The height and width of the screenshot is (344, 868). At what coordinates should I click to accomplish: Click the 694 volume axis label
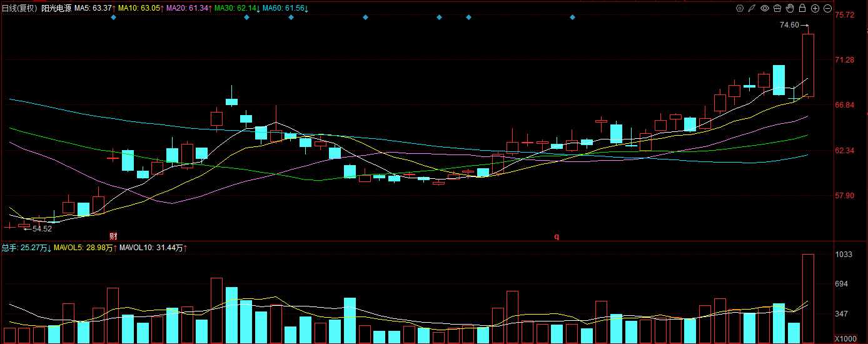click(842, 285)
